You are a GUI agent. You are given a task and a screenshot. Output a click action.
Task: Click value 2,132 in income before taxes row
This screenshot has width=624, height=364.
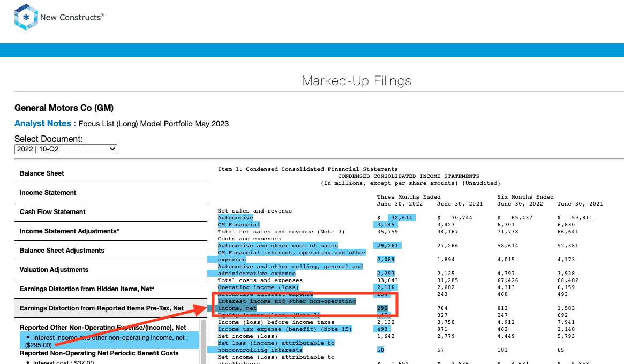[386, 322]
